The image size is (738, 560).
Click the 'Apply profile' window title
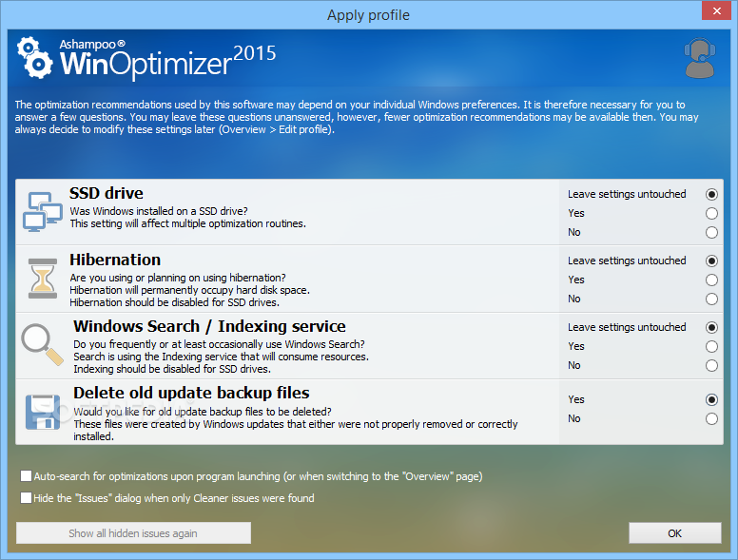pos(369,15)
